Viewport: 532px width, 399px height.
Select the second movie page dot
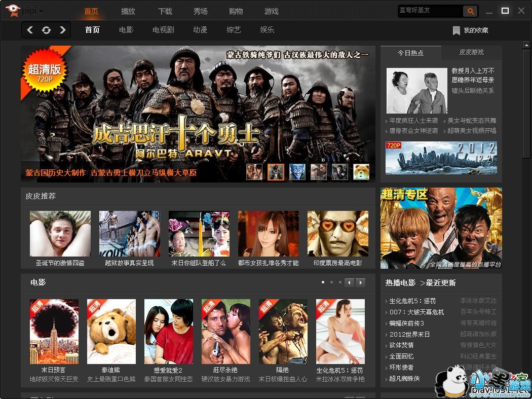tap(331, 282)
